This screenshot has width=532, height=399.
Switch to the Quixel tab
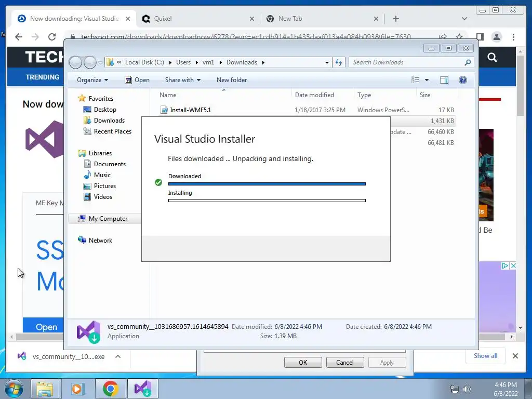[x=198, y=19]
